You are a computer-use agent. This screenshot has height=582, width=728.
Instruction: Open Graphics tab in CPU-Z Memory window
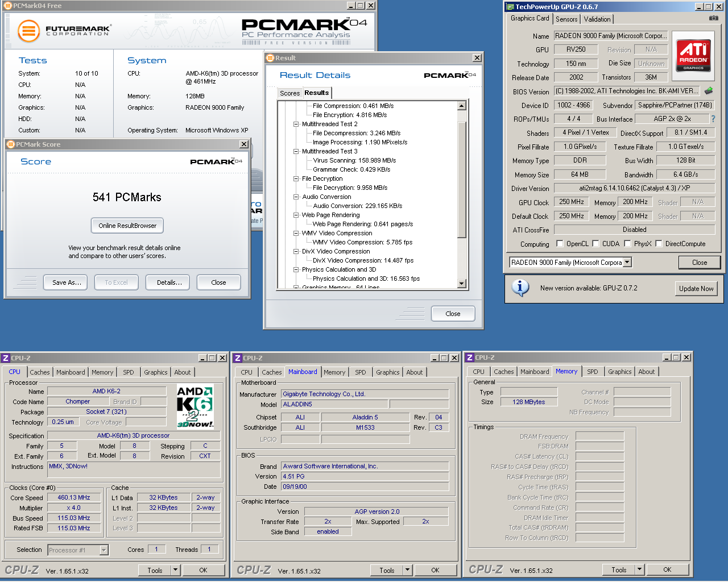(x=620, y=372)
